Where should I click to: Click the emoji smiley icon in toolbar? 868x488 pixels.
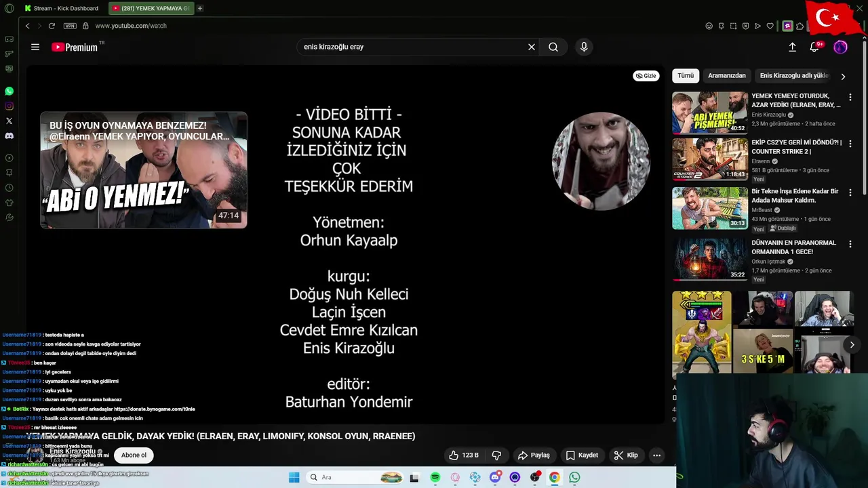[709, 26]
